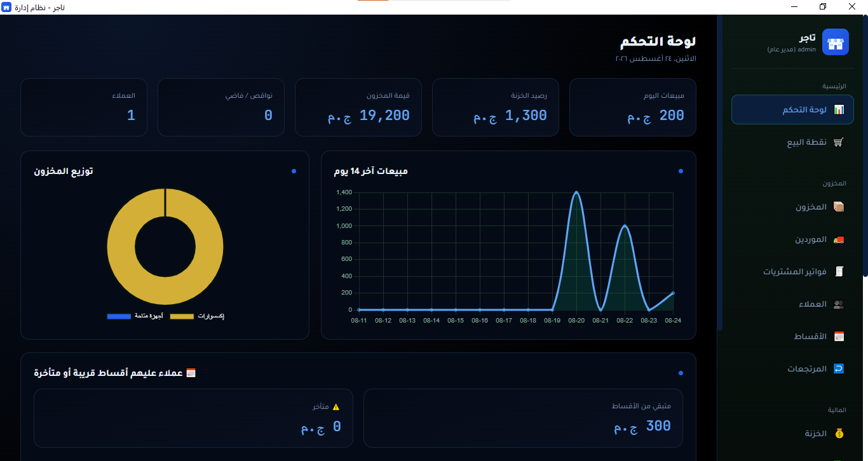This screenshot has width=868, height=461.
Task: Click the لوحة التحكم chart icon in sidebar
Action: click(839, 110)
